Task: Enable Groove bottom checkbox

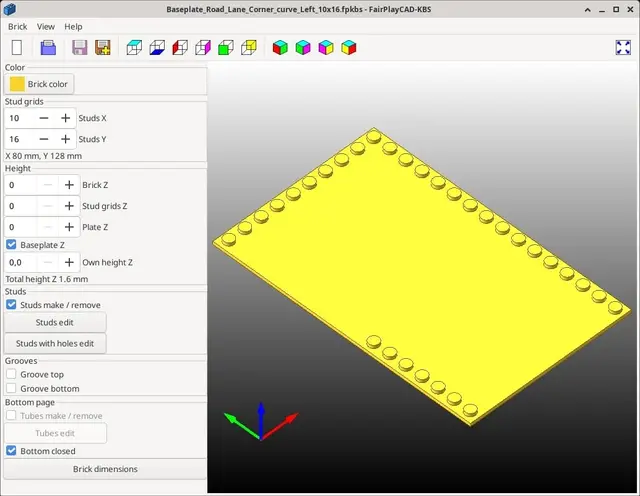Action: click(x=11, y=388)
